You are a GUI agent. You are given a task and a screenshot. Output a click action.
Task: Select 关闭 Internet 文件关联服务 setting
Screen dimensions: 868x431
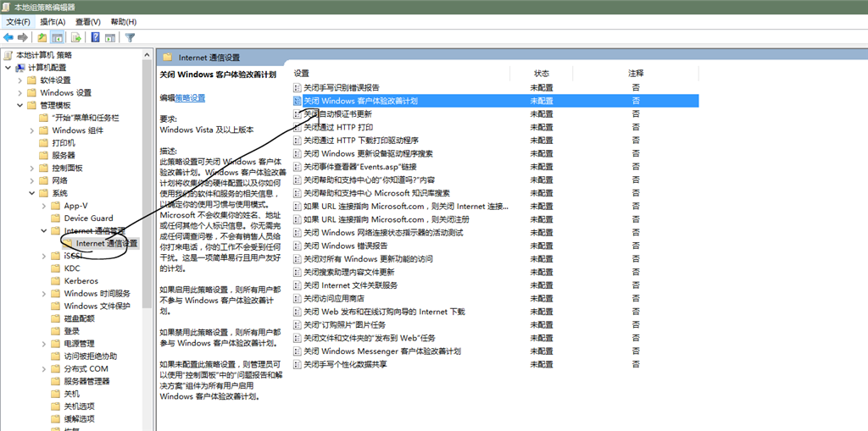click(x=350, y=285)
